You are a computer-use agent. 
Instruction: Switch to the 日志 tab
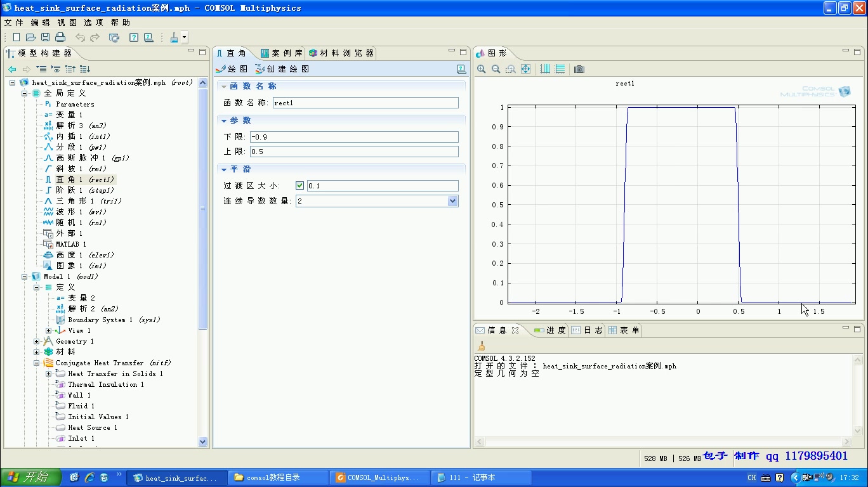[x=587, y=330]
